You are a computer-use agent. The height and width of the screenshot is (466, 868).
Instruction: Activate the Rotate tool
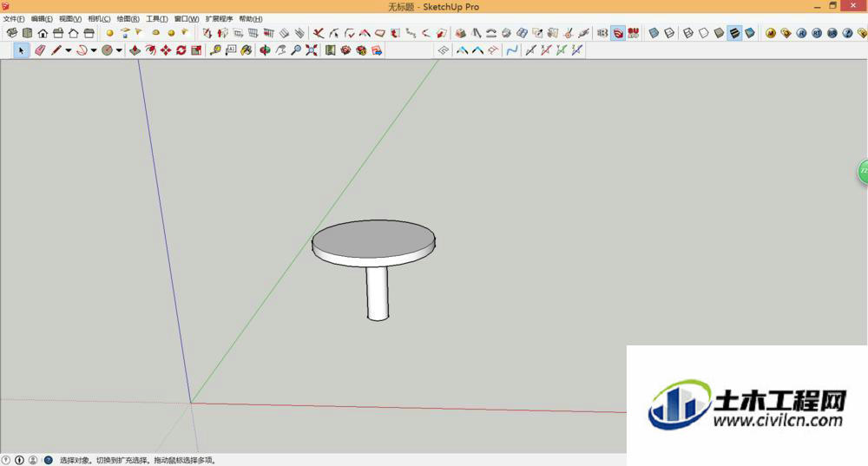pyautogui.click(x=181, y=50)
